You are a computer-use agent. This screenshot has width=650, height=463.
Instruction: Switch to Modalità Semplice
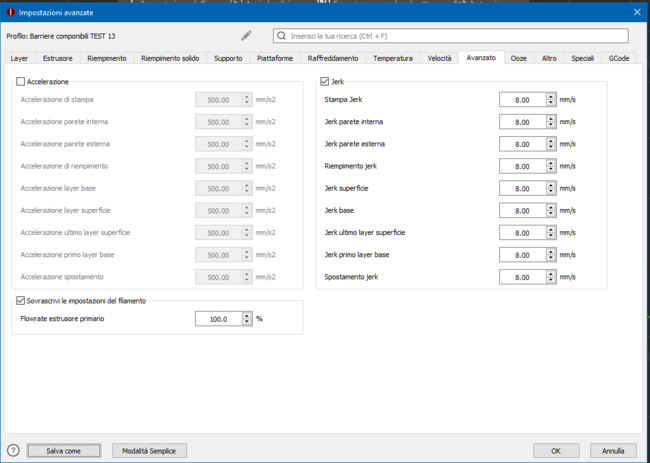click(x=150, y=451)
